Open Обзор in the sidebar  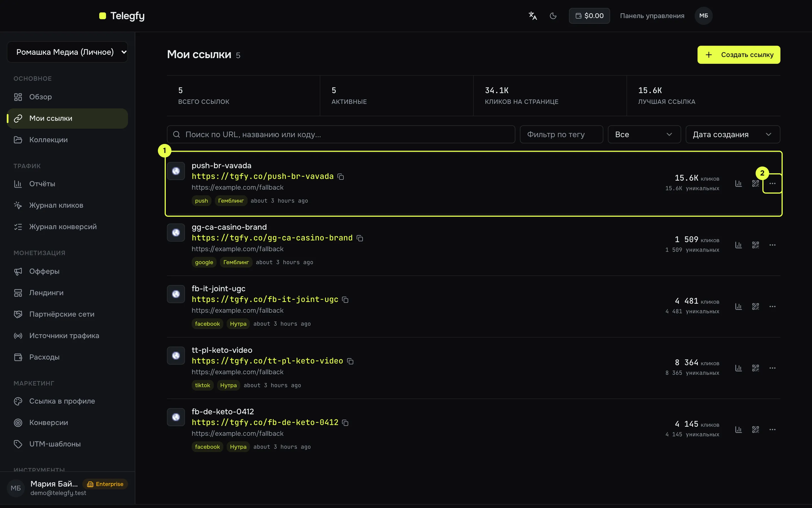(67, 97)
